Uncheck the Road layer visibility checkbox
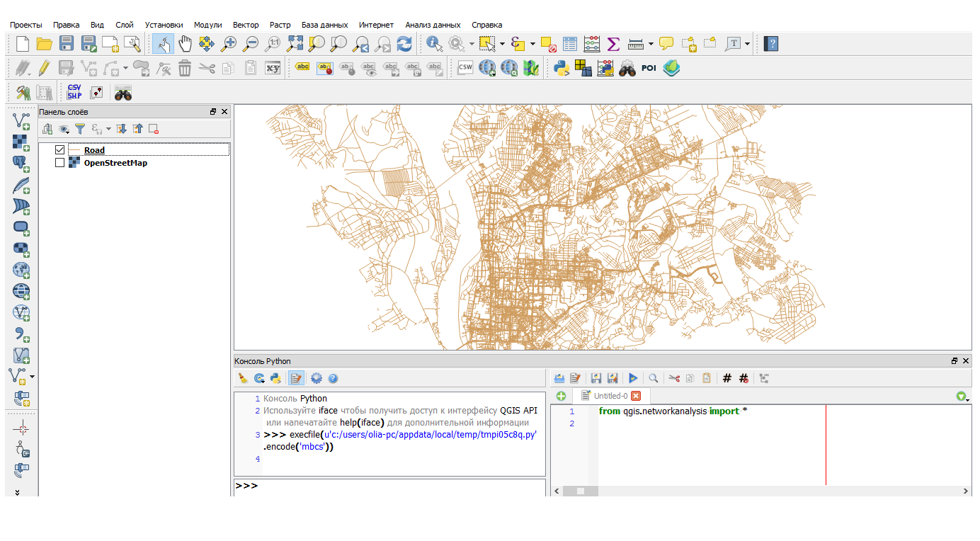The image size is (980, 541). [59, 150]
